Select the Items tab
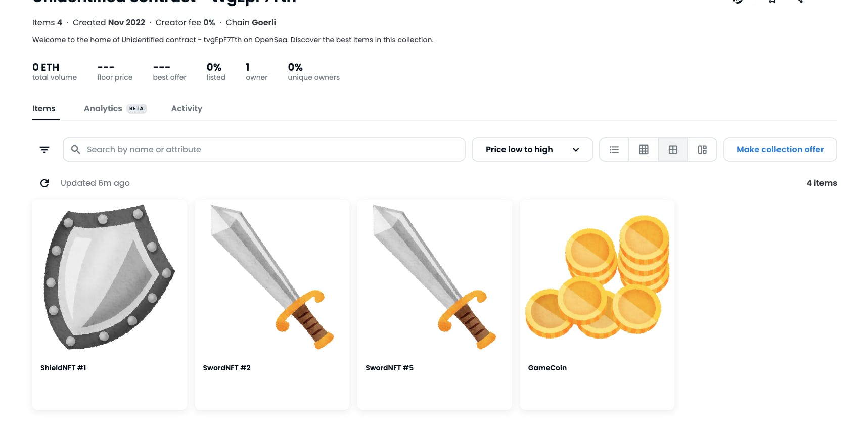 [x=44, y=109]
